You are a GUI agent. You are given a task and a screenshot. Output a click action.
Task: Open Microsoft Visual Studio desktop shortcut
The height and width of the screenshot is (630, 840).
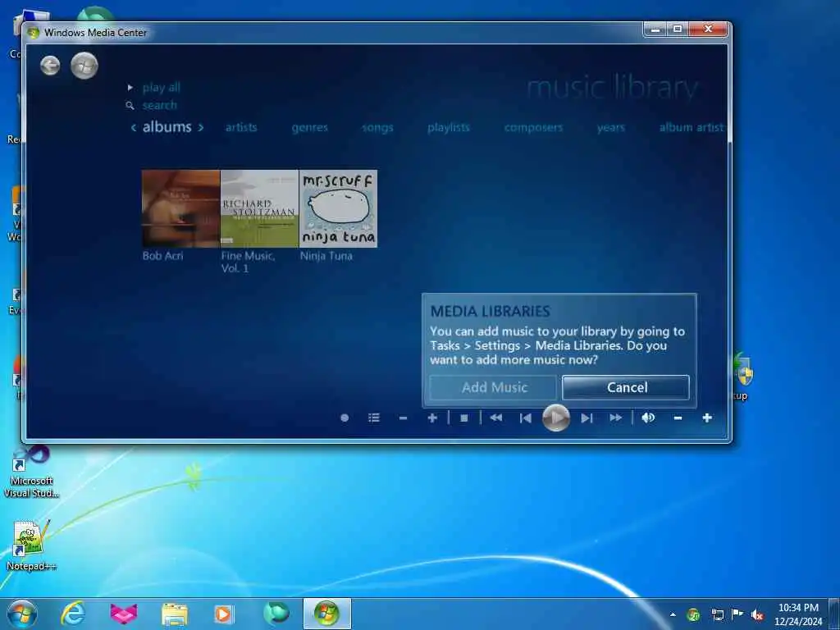pos(32,472)
